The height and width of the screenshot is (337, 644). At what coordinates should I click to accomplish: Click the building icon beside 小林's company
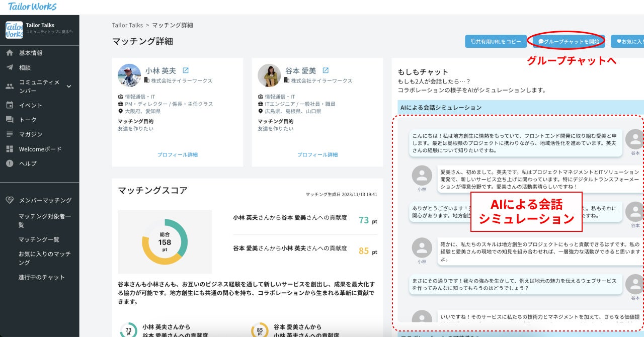(147, 80)
